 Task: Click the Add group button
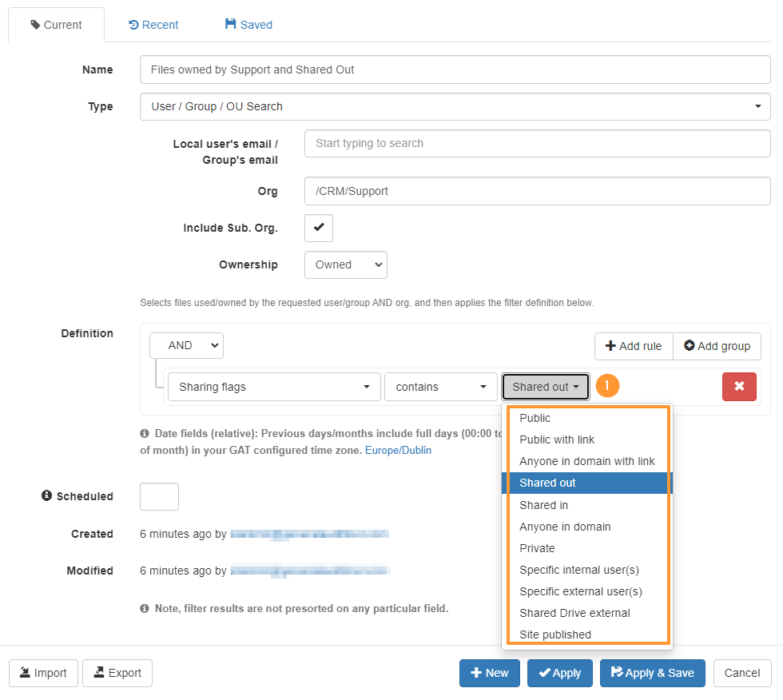tap(717, 346)
